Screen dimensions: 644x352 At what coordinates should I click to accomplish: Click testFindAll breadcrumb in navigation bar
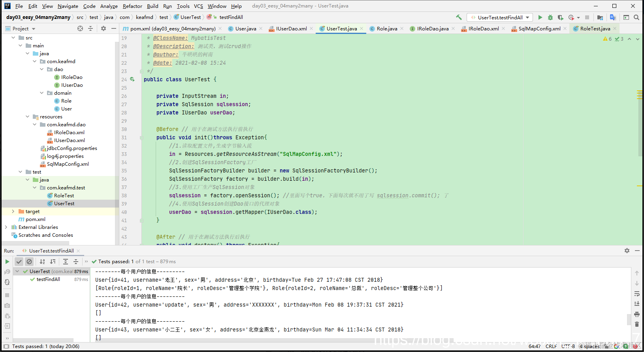pyautogui.click(x=231, y=17)
